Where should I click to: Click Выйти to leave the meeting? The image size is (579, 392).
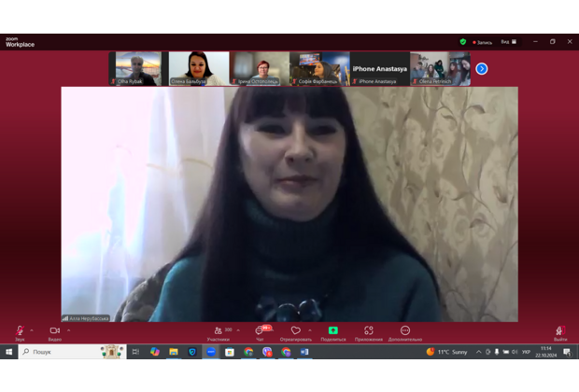[560, 333]
